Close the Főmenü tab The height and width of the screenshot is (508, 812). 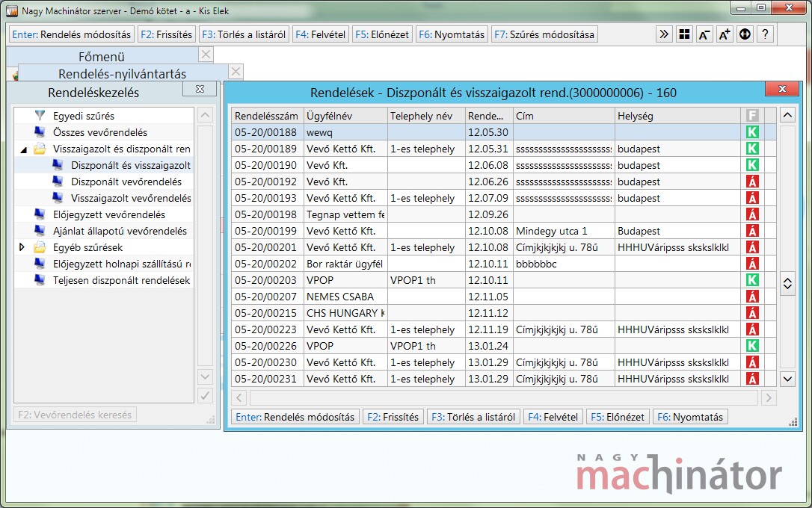click(x=206, y=55)
